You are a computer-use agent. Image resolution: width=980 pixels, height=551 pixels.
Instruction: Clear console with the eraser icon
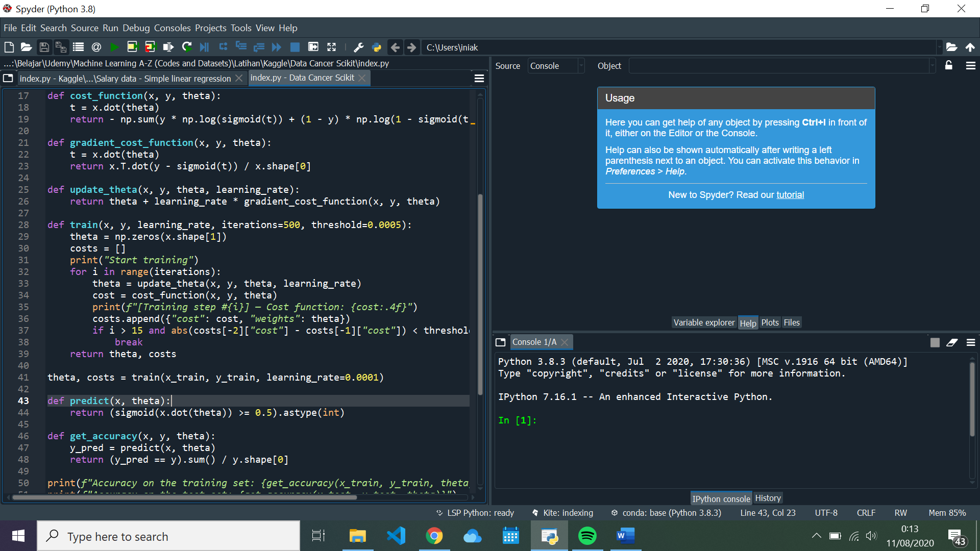[x=952, y=342]
